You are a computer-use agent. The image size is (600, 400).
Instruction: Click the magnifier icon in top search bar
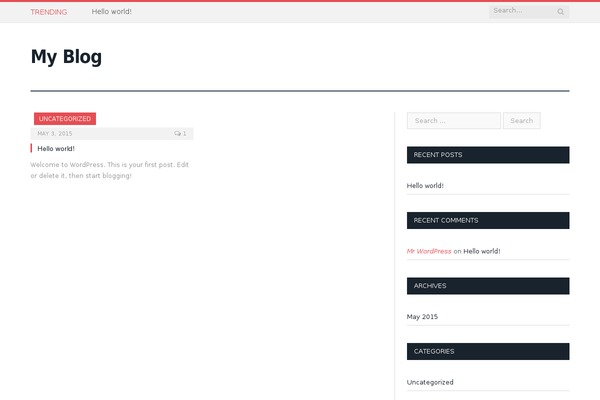click(x=560, y=12)
